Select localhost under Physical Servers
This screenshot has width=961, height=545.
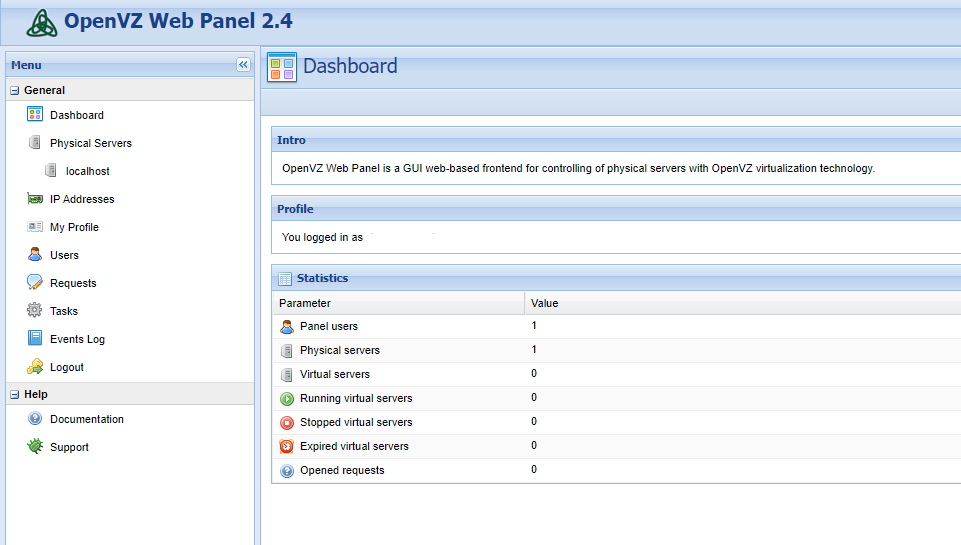pyautogui.click(x=88, y=171)
